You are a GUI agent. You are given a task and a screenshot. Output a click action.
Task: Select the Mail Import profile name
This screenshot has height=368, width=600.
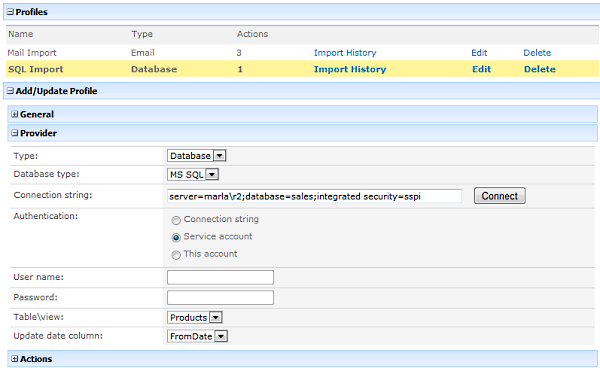point(32,53)
